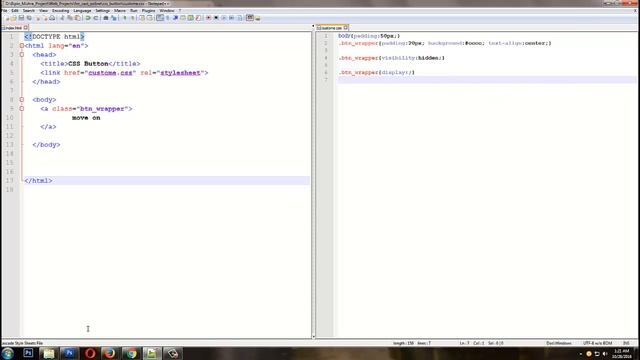Open the Language menu
Image resolution: width=640 pixels, height=360 pixels.
pos(82,11)
